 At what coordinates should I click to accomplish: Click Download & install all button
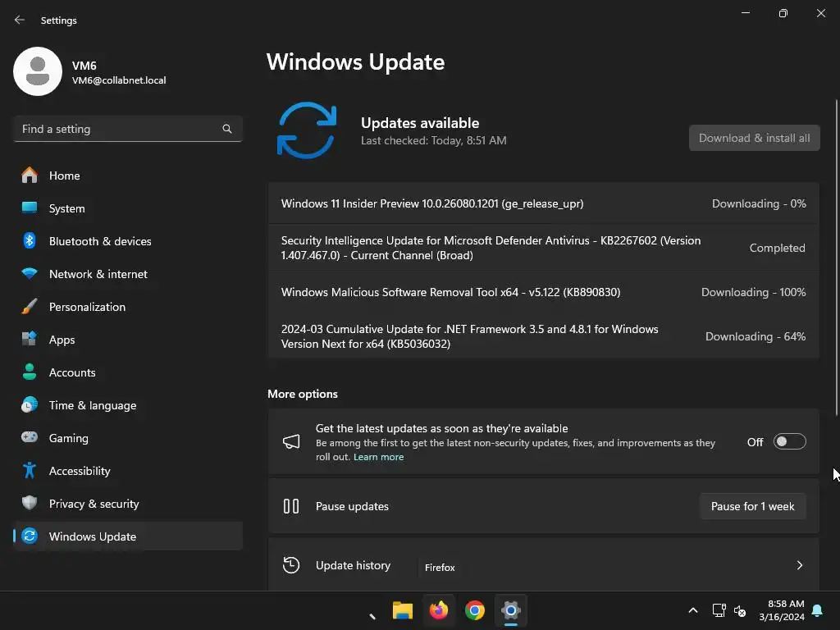coord(755,138)
